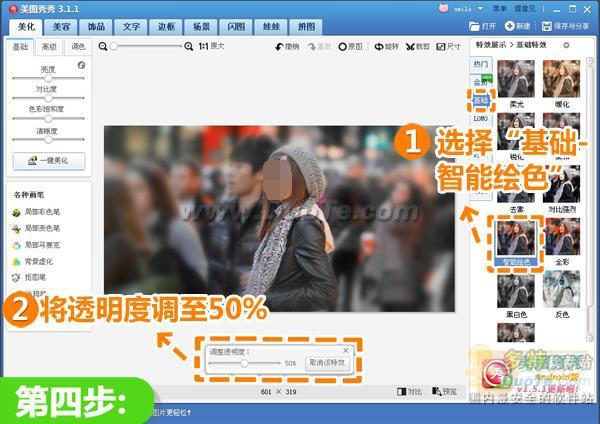Image resolution: width=600 pixels, height=424 pixels.
Task: Click the 新建 new file button
Action: [518, 25]
